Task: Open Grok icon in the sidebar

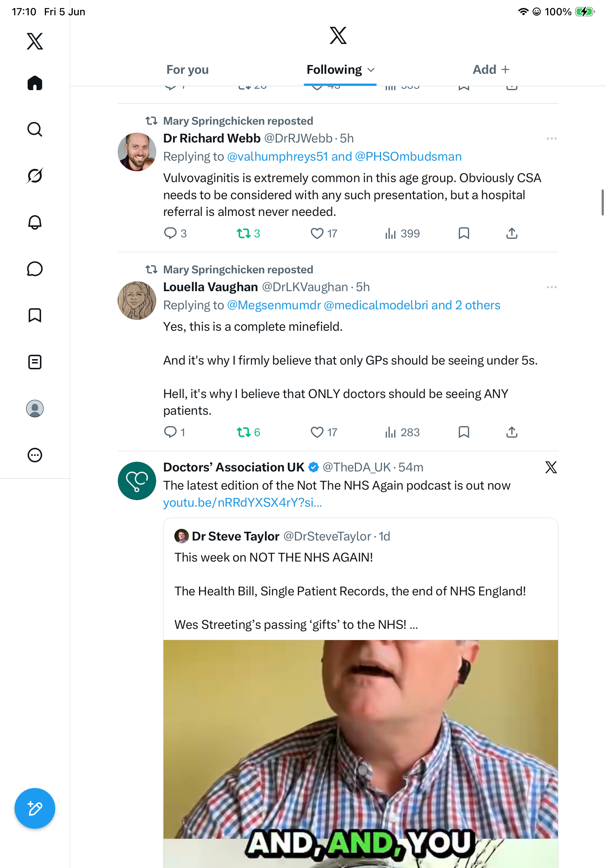Action: (35, 176)
